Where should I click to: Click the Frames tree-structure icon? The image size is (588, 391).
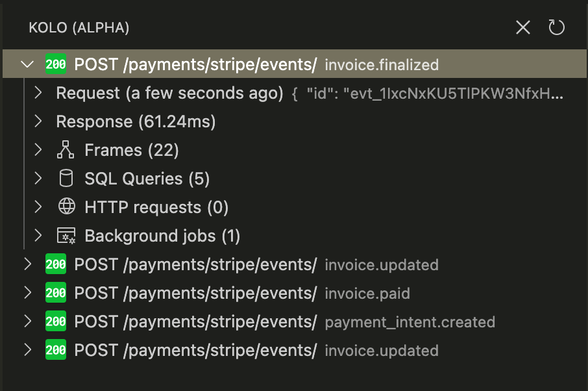(66, 151)
